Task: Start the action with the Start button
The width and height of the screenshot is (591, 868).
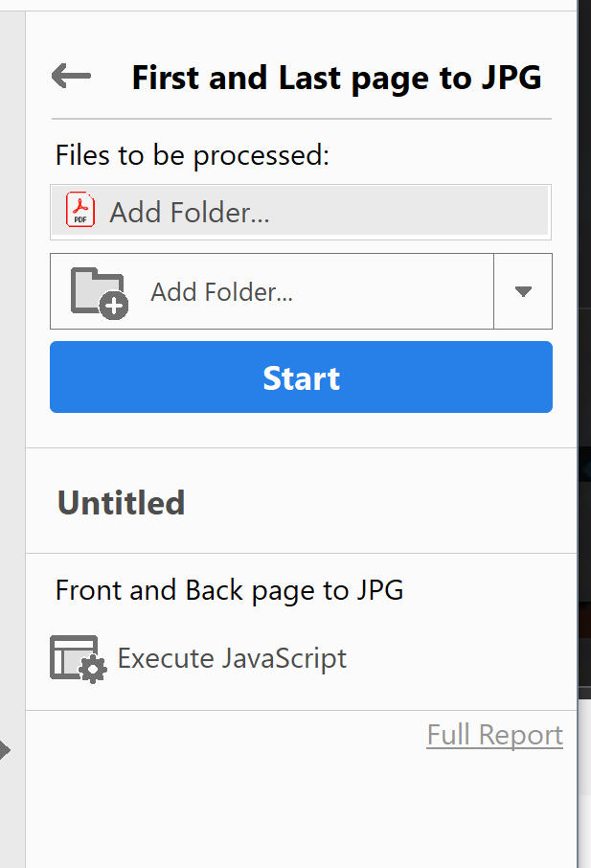Action: 301,377
